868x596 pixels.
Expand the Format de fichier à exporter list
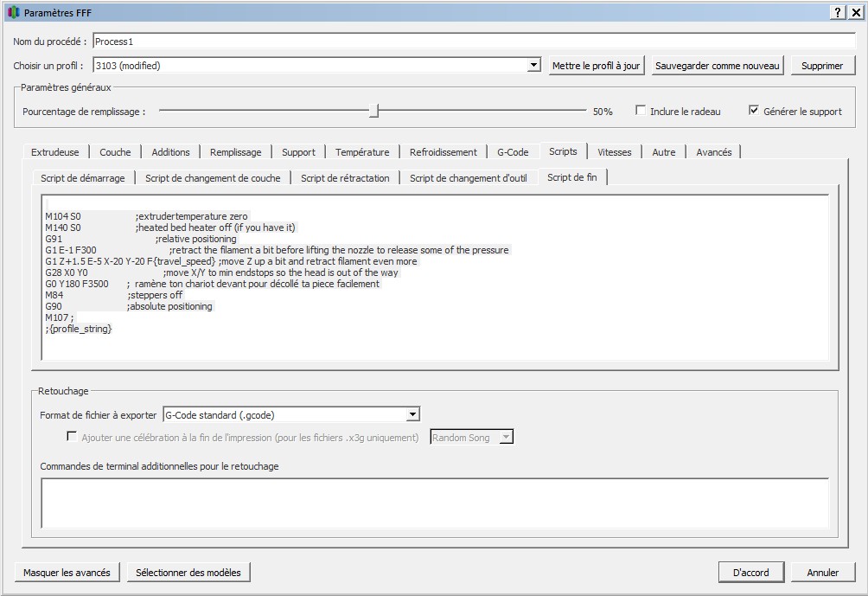coord(412,415)
